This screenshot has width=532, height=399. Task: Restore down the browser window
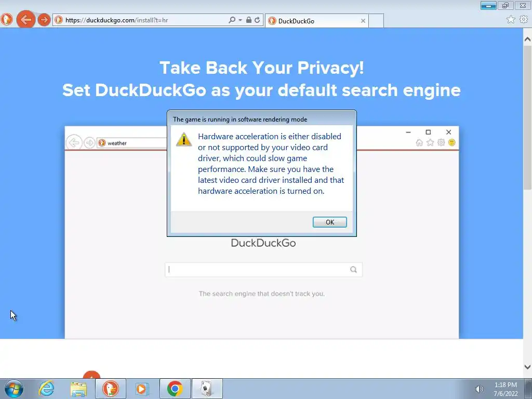click(506, 5)
